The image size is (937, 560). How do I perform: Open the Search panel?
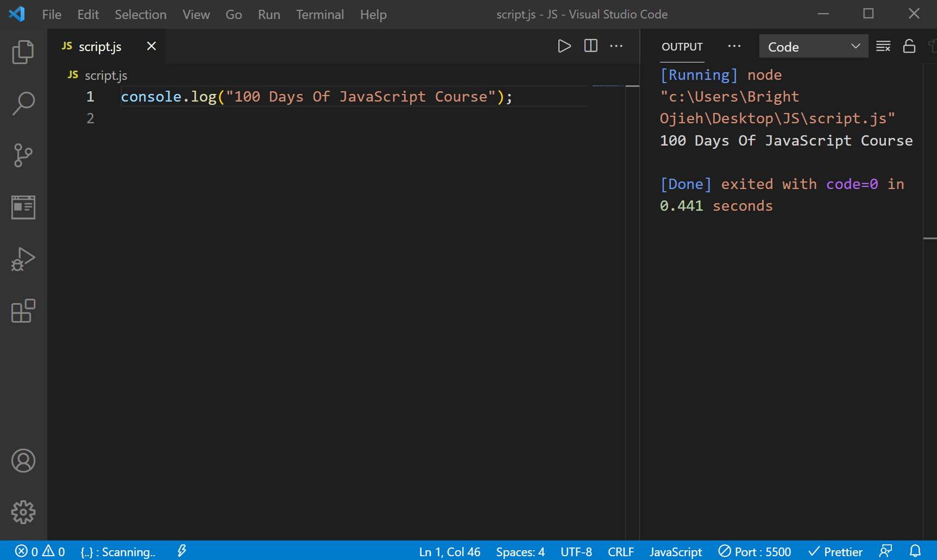click(22, 103)
